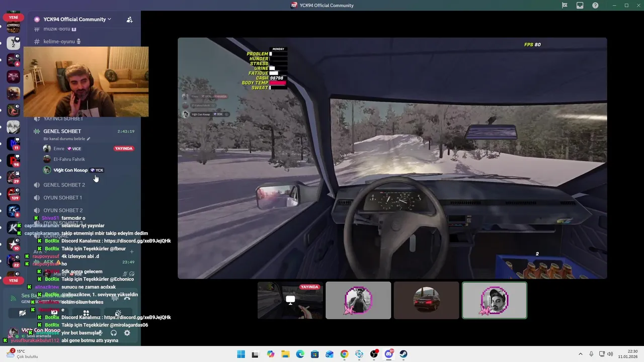Viewport: 644px width, 362px height.
Task: Open the server icon with badge 11
Action: (x=14, y=144)
